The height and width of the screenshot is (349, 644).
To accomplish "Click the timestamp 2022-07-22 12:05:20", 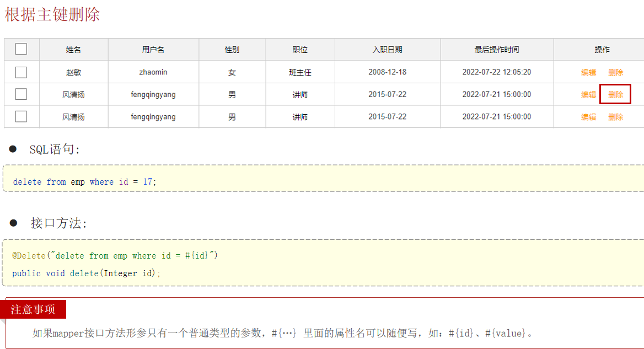I will pyautogui.click(x=497, y=72).
